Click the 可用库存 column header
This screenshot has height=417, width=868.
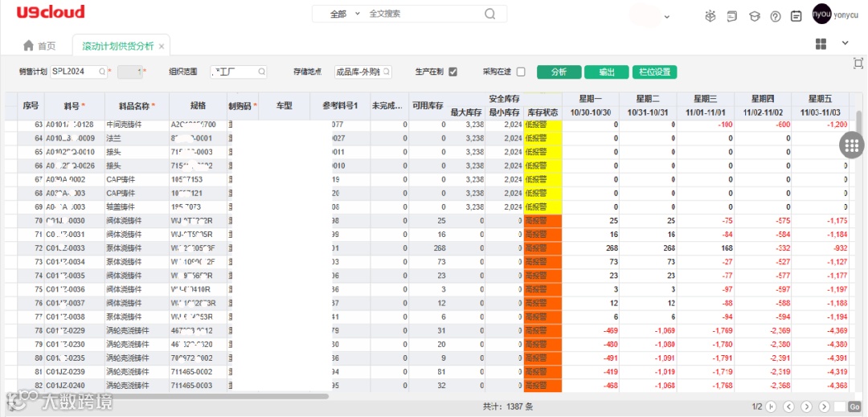[x=428, y=105]
